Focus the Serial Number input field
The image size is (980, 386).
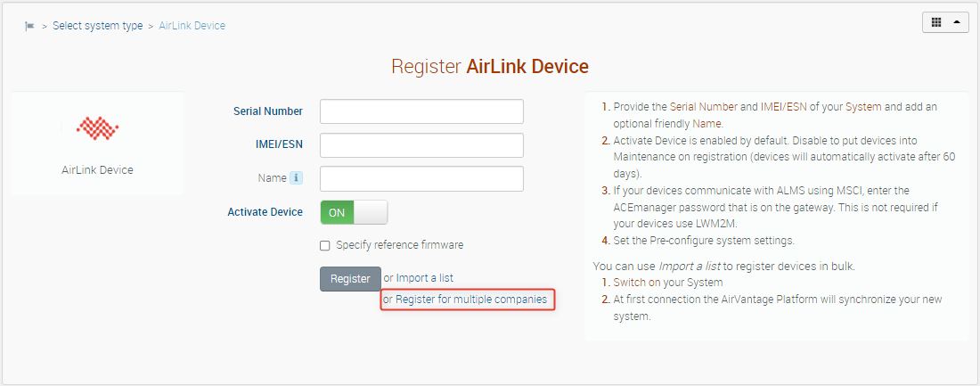coord(421,111)
